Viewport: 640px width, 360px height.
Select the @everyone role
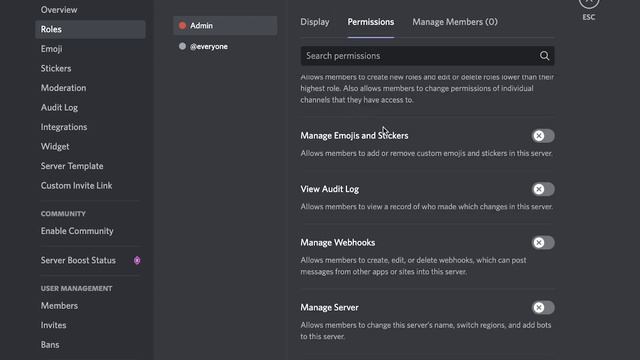[225, 47]
